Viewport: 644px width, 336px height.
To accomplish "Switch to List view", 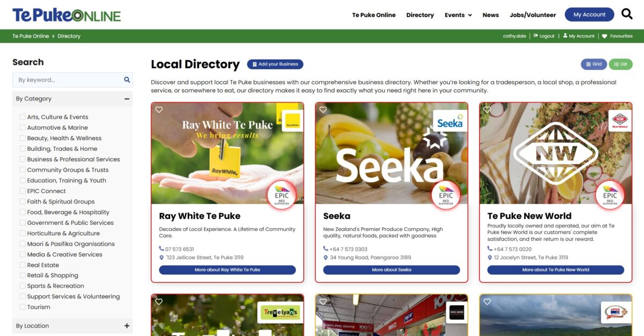I will (x=620, y=64).
